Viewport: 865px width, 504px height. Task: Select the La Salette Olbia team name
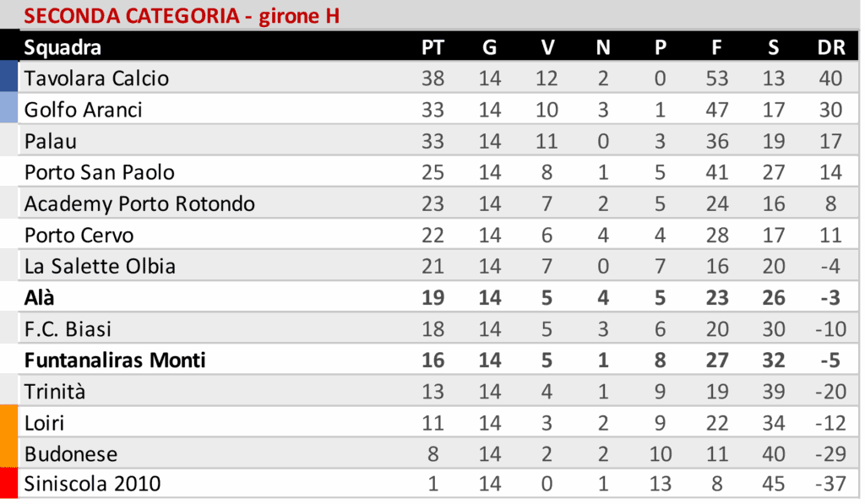(100, 266)
